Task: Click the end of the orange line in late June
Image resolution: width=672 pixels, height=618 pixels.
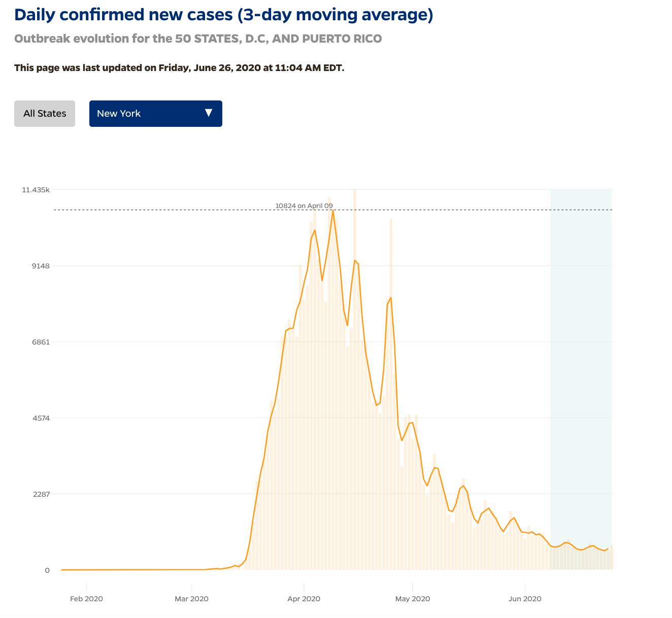Action: click(608, 548)
